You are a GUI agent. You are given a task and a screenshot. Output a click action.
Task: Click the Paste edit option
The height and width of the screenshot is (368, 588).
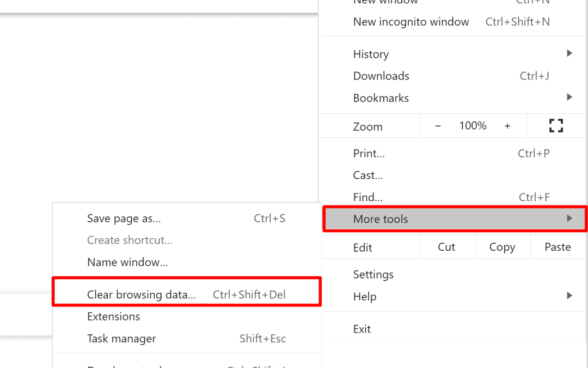coord(558,247)
